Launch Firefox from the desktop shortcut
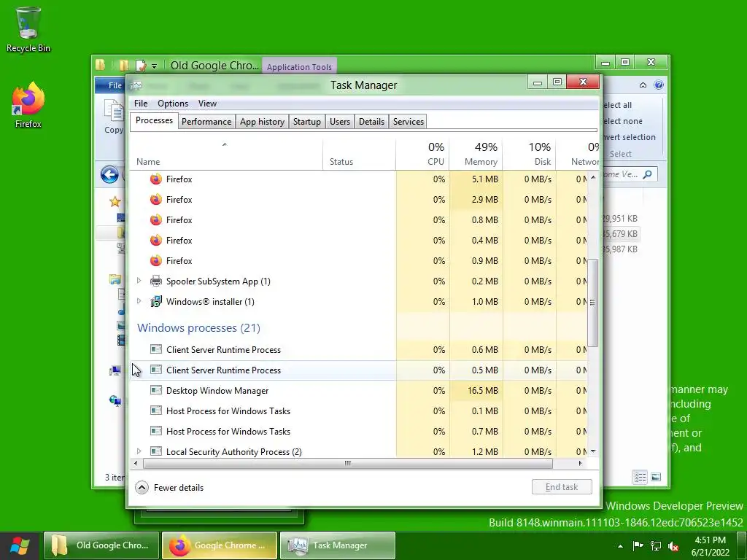 28,105
